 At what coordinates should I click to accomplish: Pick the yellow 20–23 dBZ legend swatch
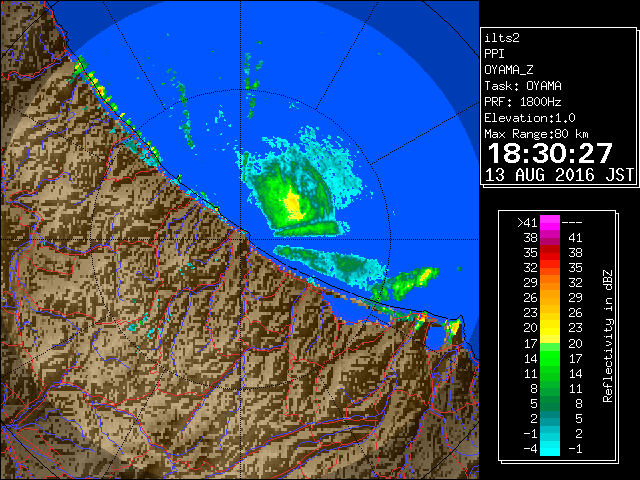tap(549, 328)
